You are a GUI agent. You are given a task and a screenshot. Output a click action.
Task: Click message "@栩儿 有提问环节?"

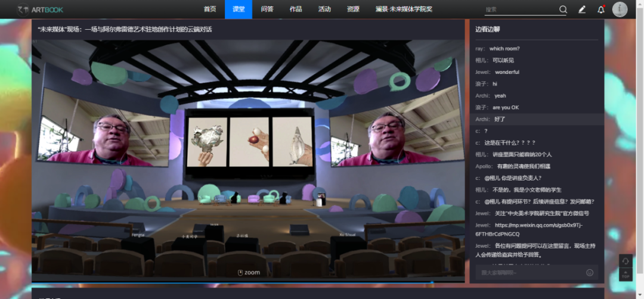click(x=539, y=202)
